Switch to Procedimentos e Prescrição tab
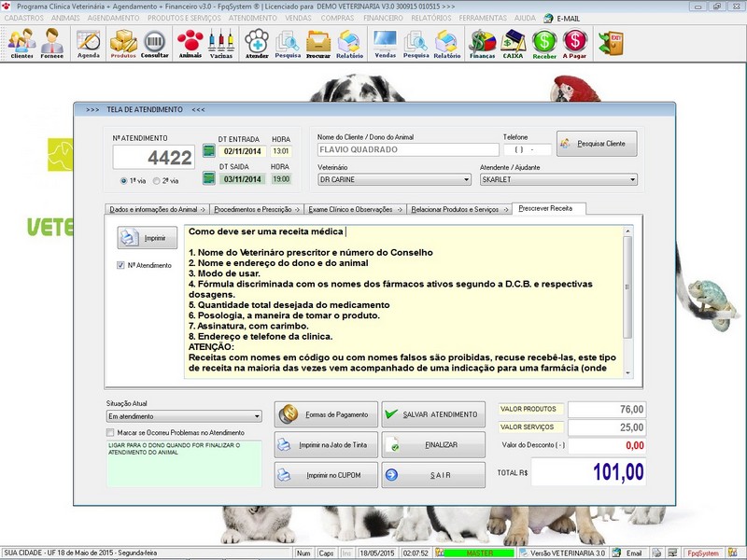The image size is (747, 560). (257, 209)
